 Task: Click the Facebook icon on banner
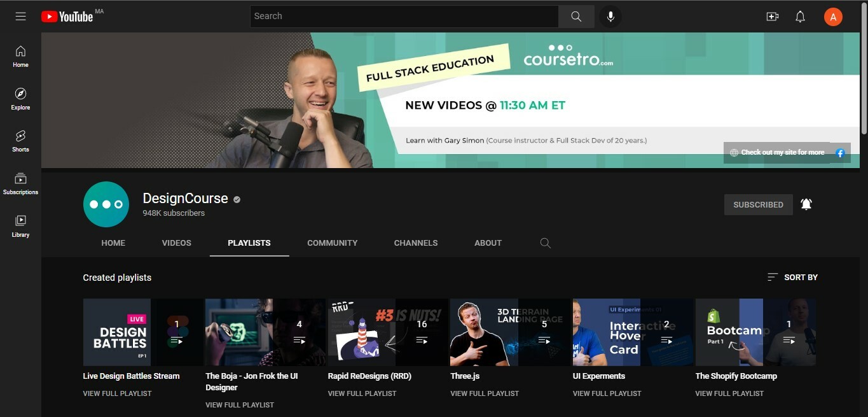pyautogui.click(x=840, y=153)
